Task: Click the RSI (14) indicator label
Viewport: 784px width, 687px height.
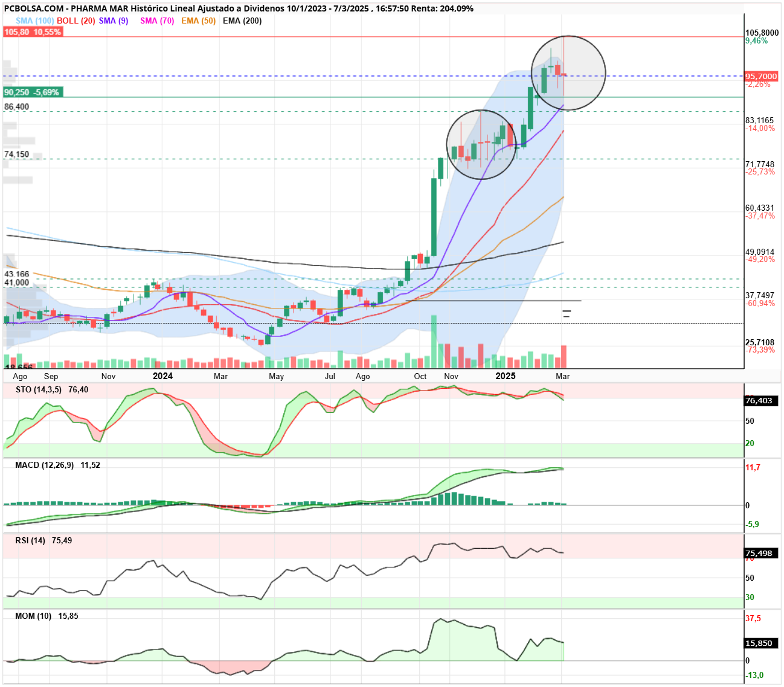Action: (30, 540)
